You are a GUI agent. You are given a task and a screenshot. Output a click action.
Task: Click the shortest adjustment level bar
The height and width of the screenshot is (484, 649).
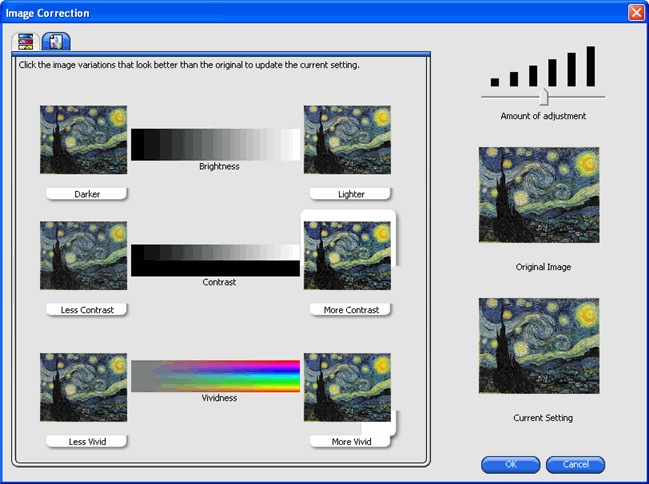tap(495, 82)
